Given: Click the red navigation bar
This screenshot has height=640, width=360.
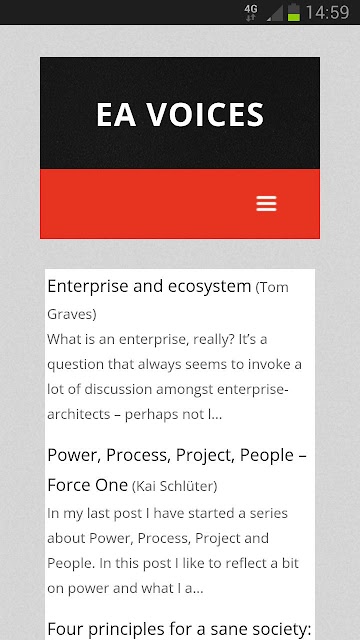Looking at the screenshot, I should coord(180,204).
